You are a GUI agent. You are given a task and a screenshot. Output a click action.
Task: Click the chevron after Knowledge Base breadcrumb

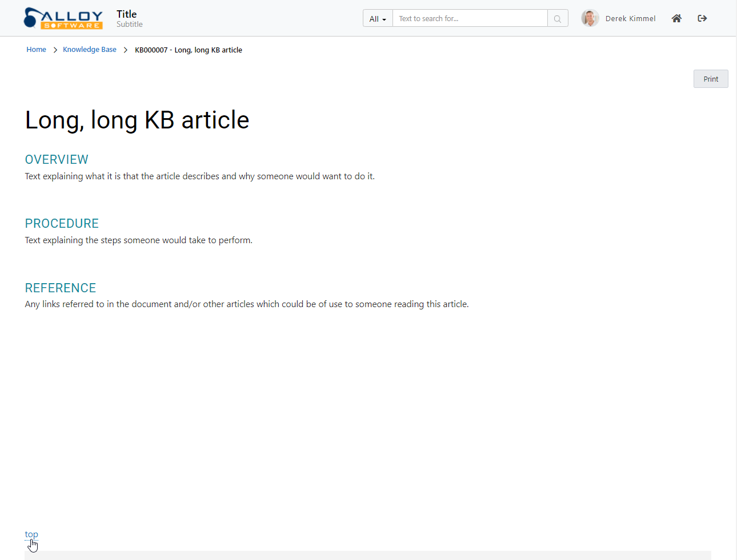(126, 50)
